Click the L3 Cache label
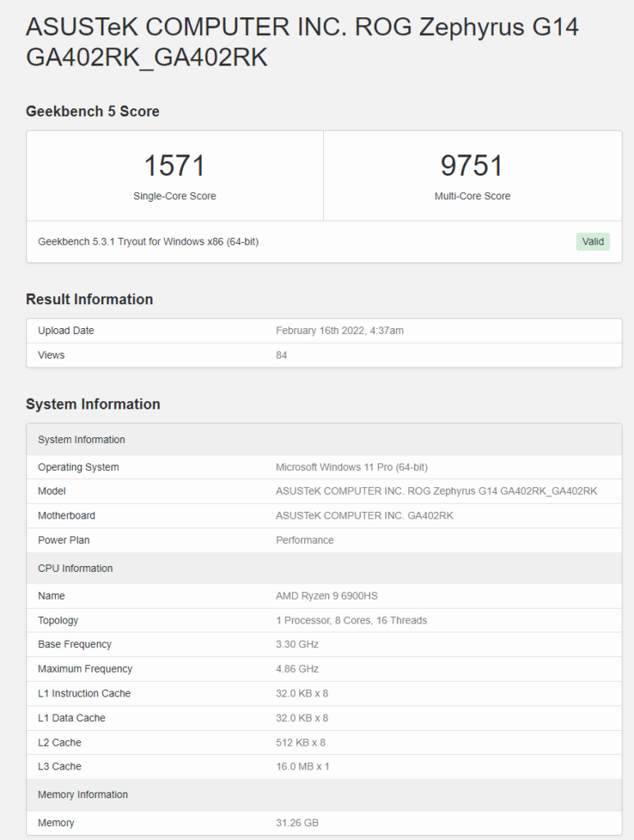Image resolution: width=634 pixels, height=840 pixels. (59, 767)
